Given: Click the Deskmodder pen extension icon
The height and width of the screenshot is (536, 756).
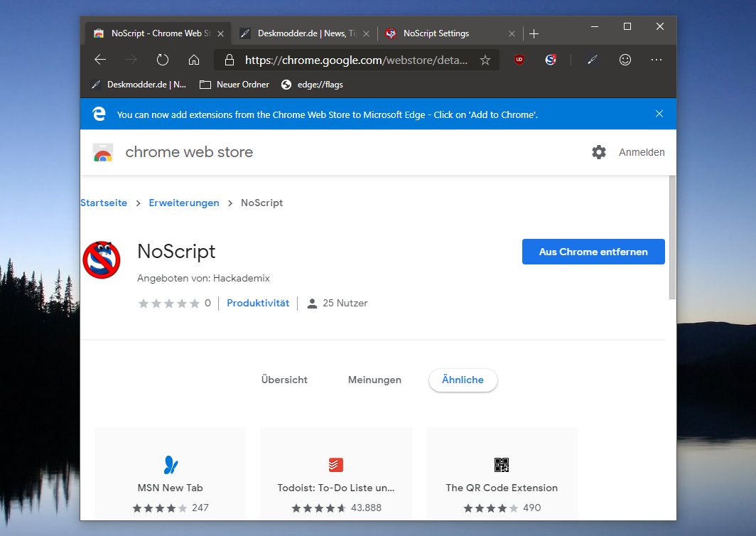Looking at the screenshot, I should (593, 60).
